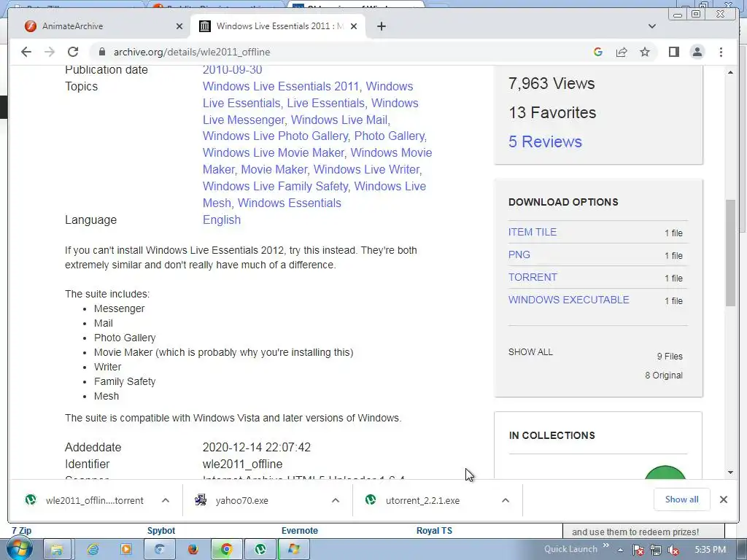Expand the Quick Launch toolbar chevron
This screenshot has height=560, width=747.
point(606,545)
